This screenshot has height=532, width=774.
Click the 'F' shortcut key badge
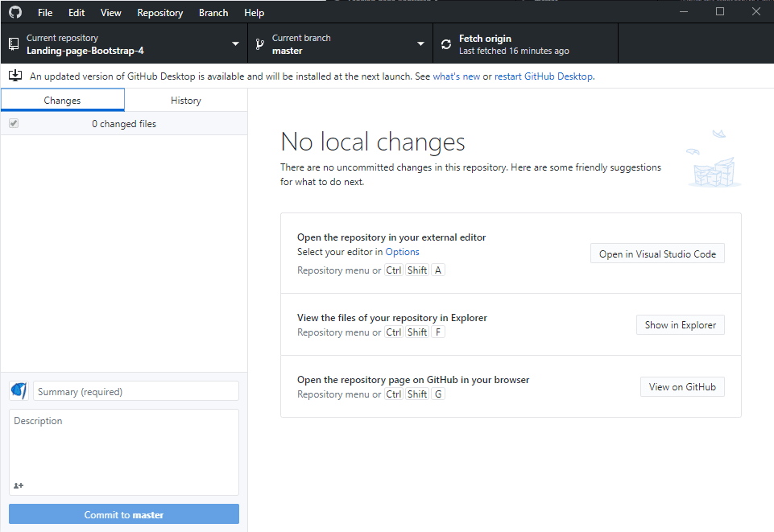[438, 332]
